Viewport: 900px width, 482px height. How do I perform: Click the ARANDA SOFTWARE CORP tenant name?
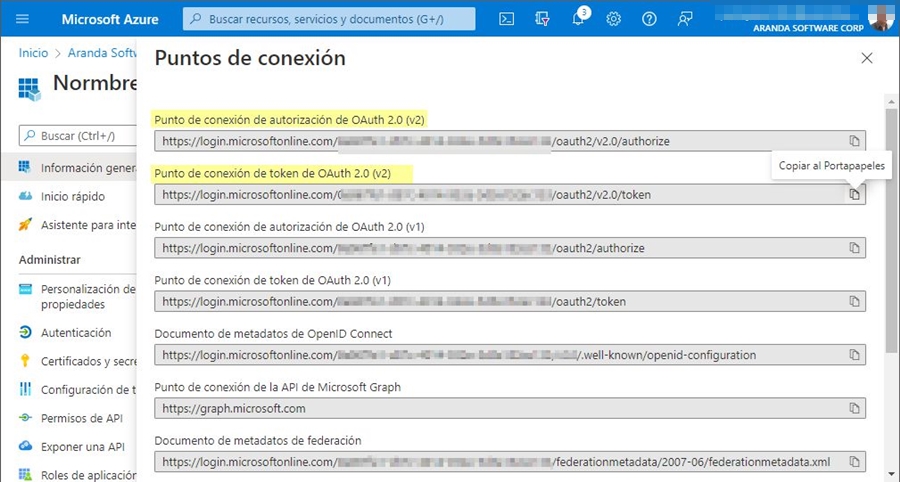click(x=808, y=28)
